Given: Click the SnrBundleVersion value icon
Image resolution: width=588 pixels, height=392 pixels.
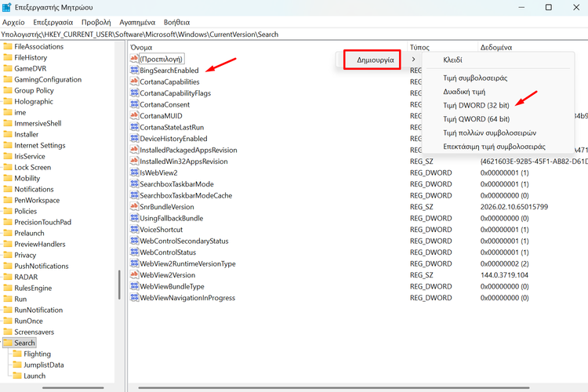Looking at the screenshot, I should pyautogui.click(x=134, y=207).
